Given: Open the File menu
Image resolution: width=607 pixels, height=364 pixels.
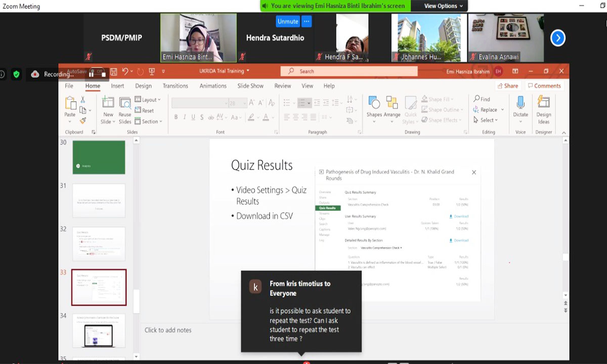Looking at the screenshot, I should [x=69, y=86].
